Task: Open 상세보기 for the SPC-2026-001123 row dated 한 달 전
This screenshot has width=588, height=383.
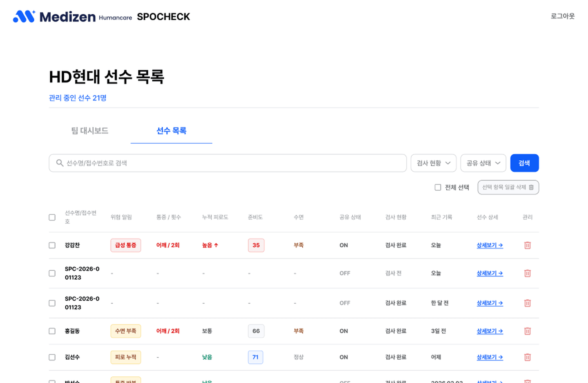Action: 490,303
